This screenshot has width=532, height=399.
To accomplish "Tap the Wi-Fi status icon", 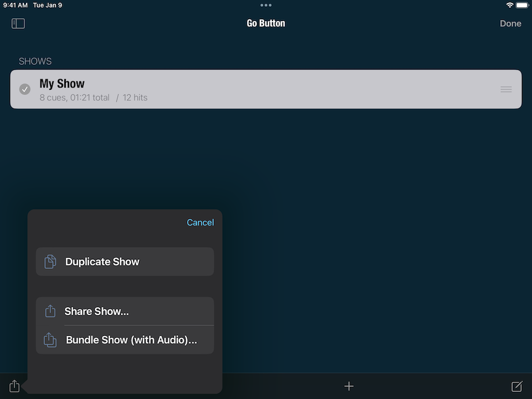I will (x=509, y=5).
